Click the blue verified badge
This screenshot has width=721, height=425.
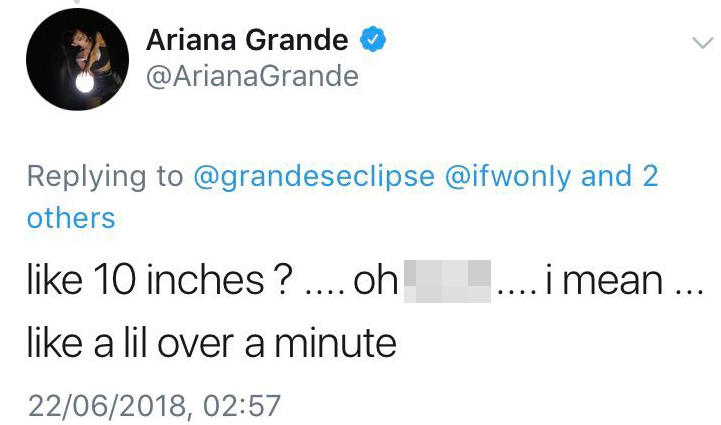pyautogui.click(x=371, y=41)
